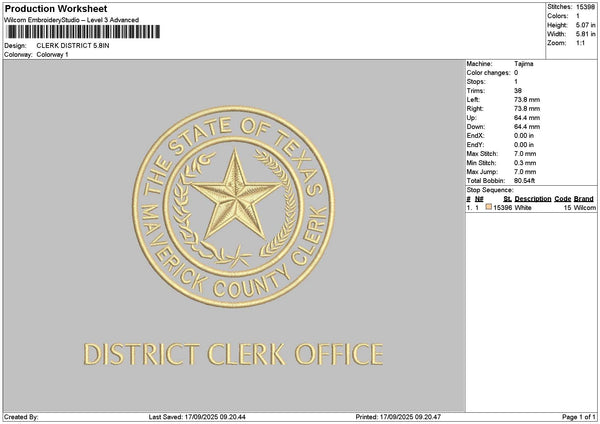Click the Page 1 of 1 footer
The width and height of the screenshot is (600, 424).
tap(577, 416)
